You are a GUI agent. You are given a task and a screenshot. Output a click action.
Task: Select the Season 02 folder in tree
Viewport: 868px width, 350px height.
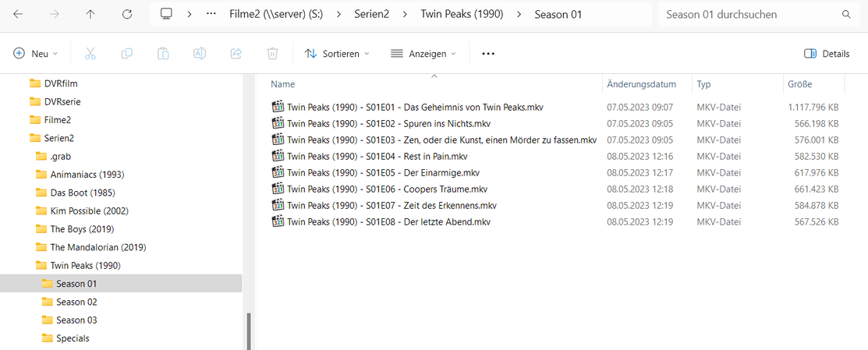76,302
